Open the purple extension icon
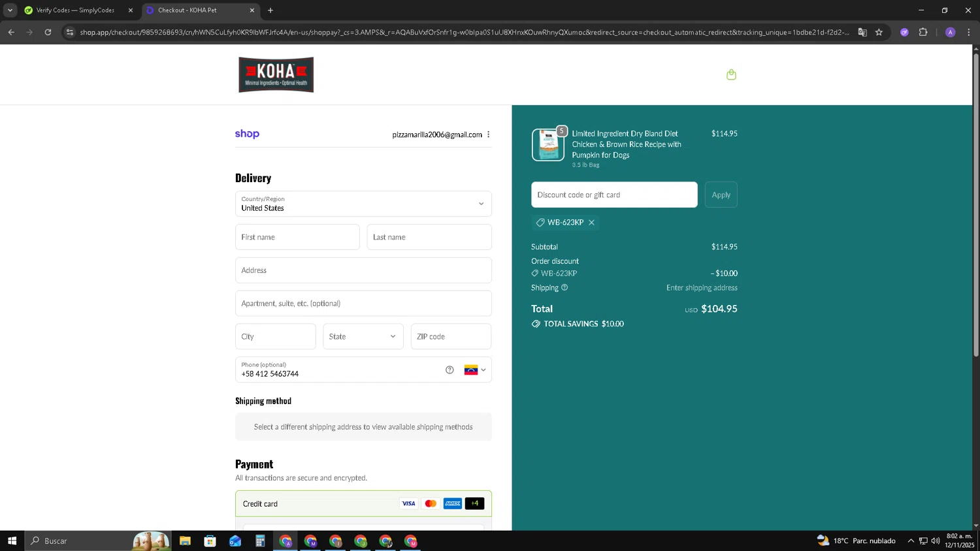Viewport: 980px width, 551px height. [x=904, y=32]
